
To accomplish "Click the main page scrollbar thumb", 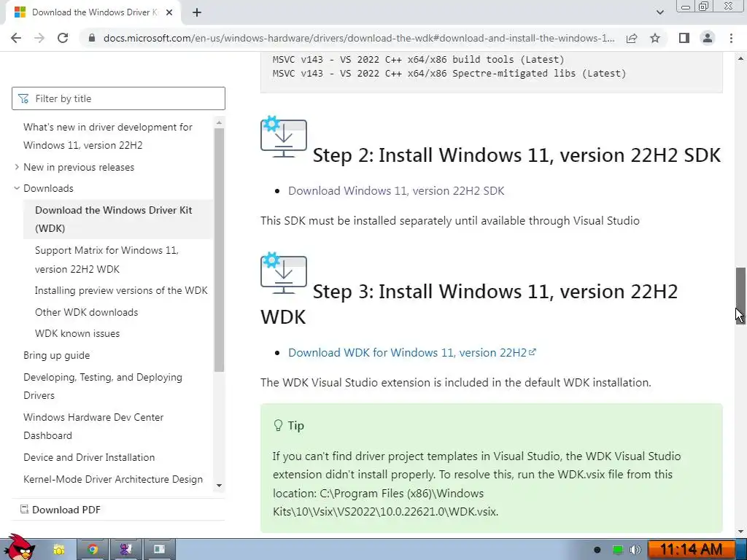I will pyautogui.click(x=740, y=296).
